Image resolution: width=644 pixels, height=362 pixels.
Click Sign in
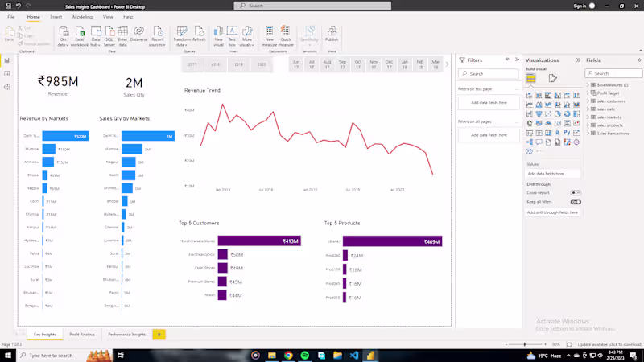(580, 6)
